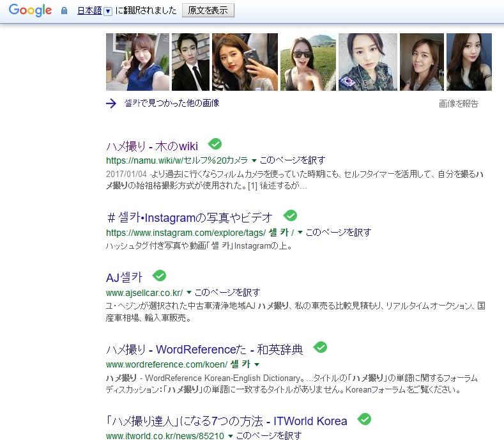Open last thumbnail of woman with long dark hair
The height and width of the screenshot is (443, 504).
tap(469, 62)
